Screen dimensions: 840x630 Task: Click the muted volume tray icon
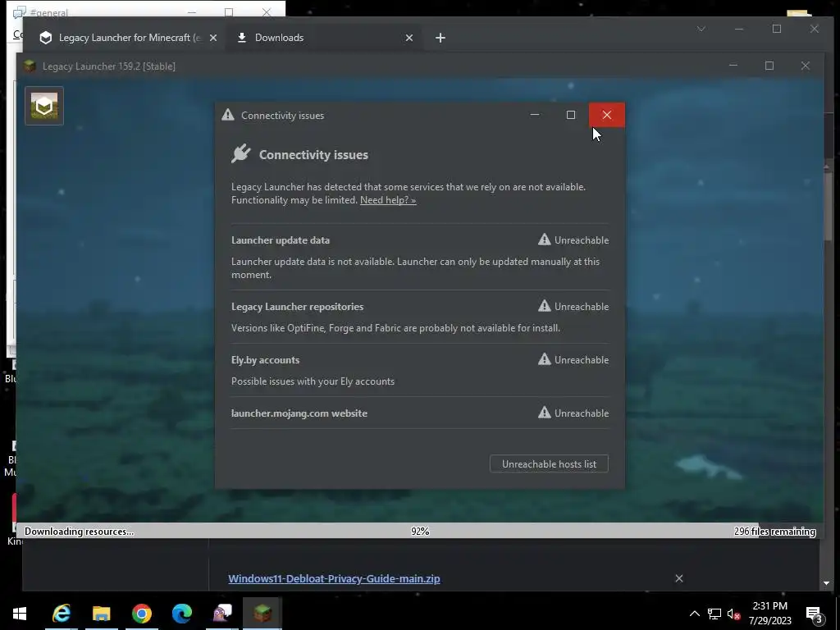click(x=733, y=614)
